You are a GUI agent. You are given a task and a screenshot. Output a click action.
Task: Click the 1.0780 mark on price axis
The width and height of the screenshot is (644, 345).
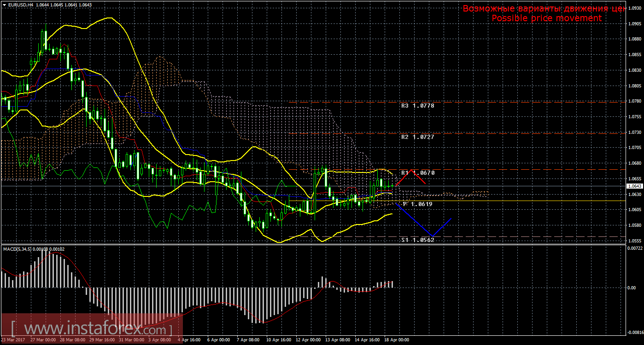[634, 101]
